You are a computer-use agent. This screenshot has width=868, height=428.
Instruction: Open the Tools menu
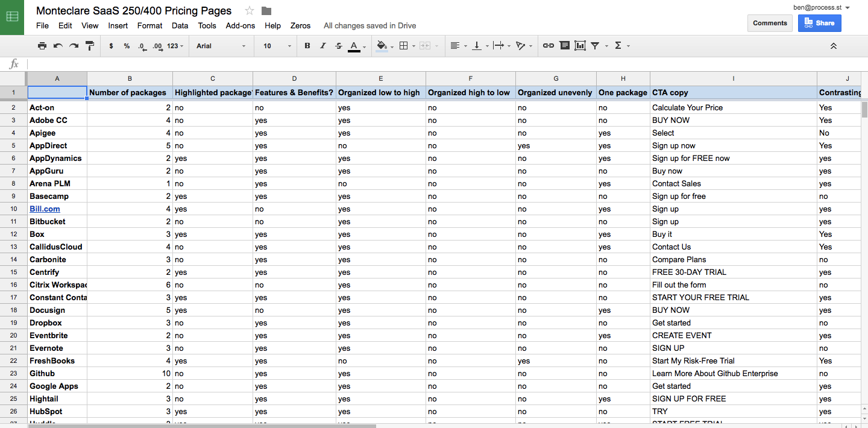coord(207,26)
